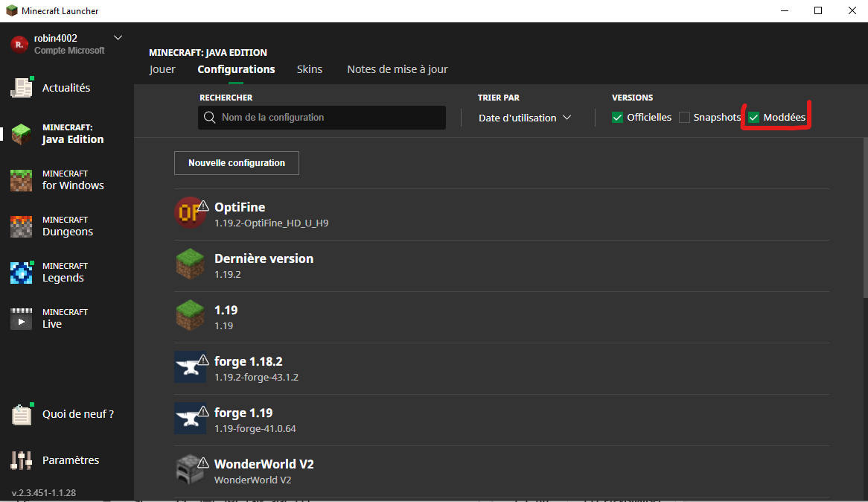Open the Date d'utilisation sort dropdown

coord(525,118)
